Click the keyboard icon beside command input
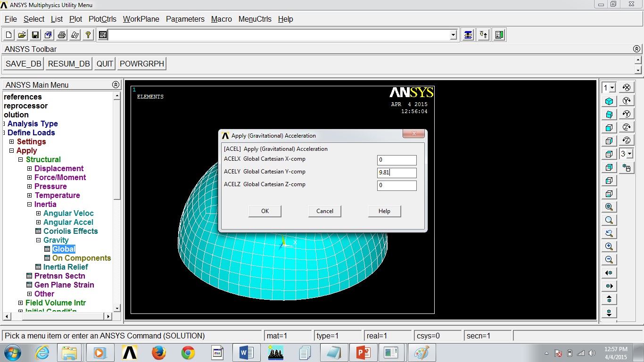644x362 pixels. coord(103,35)
